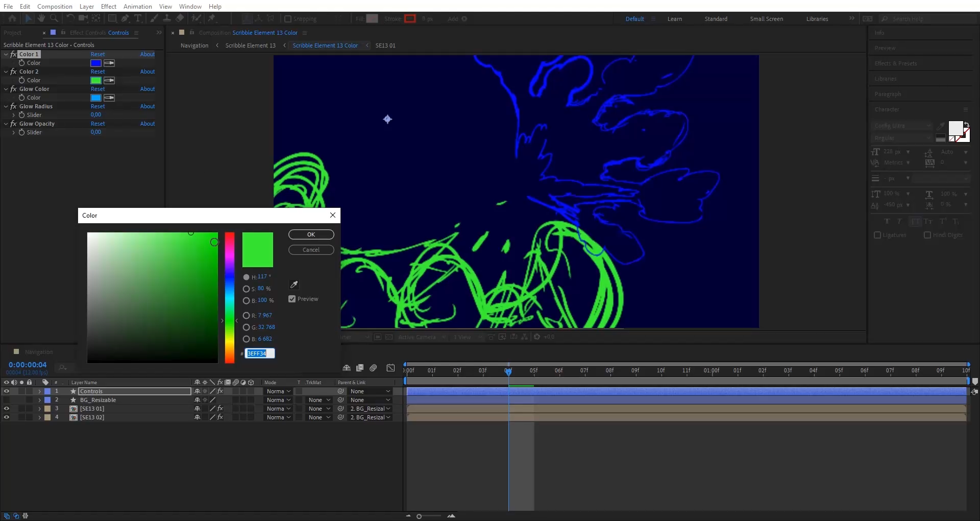Expand the Glow Opacity Slider property

click(13, 132)
